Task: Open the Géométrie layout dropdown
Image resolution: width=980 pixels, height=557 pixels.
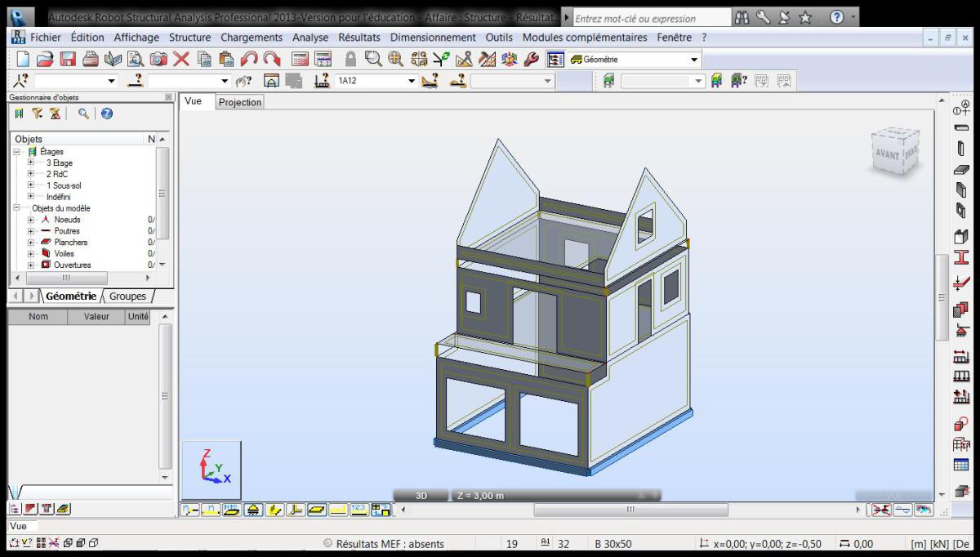Action: pyautogui.click(x=694, y=60)
